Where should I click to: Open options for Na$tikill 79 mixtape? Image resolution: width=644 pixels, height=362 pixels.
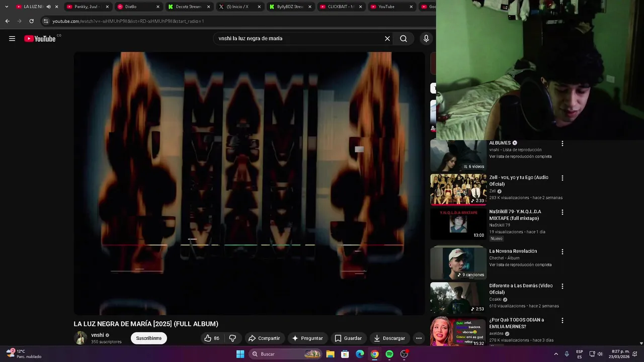[562, 212]
